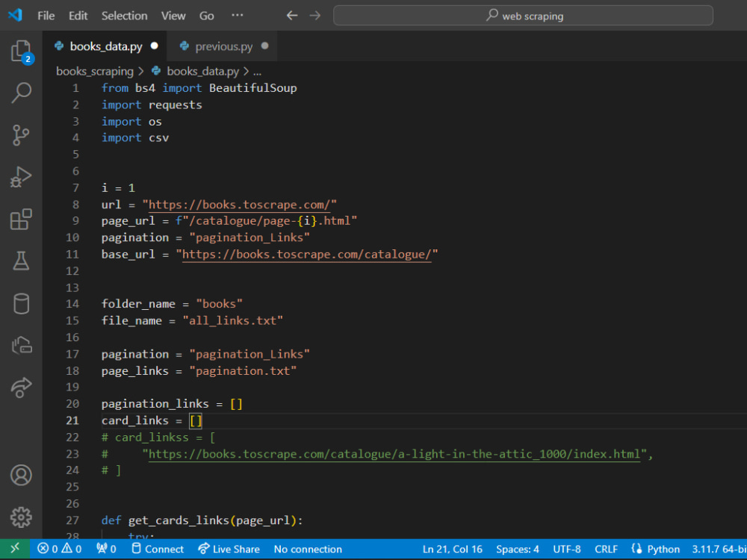
Task: Click the remote window indicator in status bar
Action: pyautogui.click(x=15, y=549)
